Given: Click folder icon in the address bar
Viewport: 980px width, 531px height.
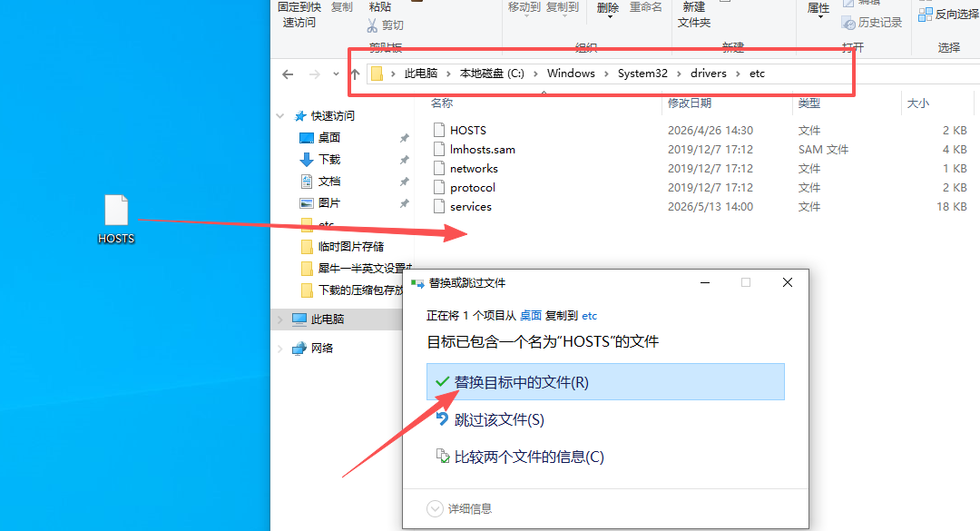Looking at the screenshot, I should click(377, 74).
